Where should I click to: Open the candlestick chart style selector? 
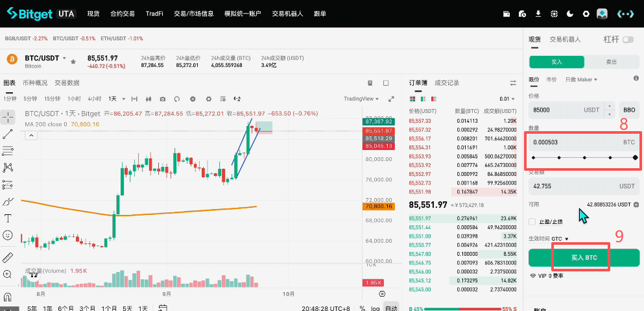point(149,99)
